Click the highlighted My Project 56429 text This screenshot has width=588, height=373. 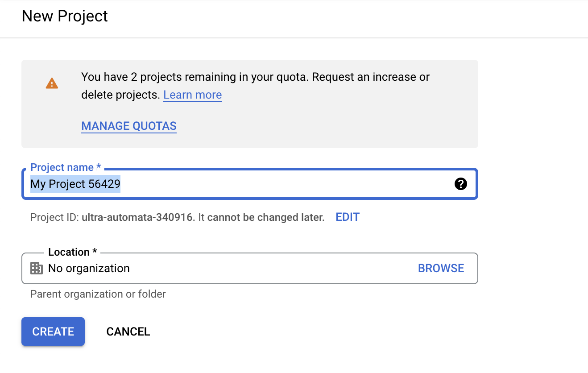[x=75, y=184]
